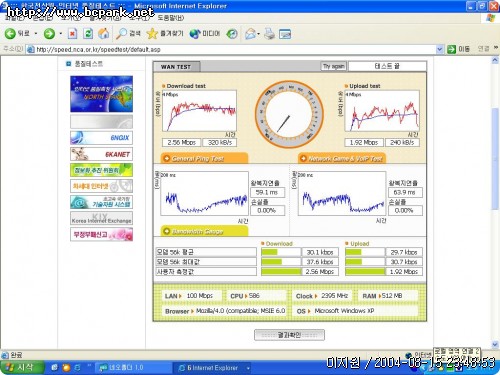Click the 6KANET sidebar banner
Screen dimensions: 500x375
pos(101,154)
